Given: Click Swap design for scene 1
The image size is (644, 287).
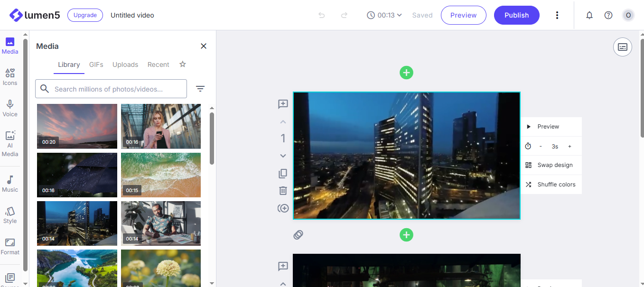Looking at the screenshot, I should (551, 165).
